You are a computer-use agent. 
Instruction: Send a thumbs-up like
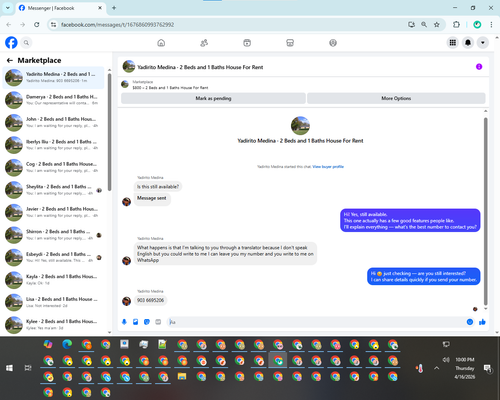[x=482, y=322]
